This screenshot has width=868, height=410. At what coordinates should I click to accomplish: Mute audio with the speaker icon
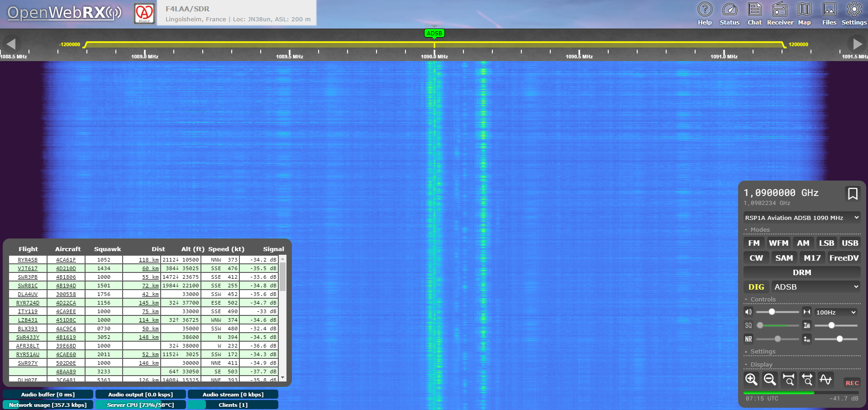tap(749, 312)
